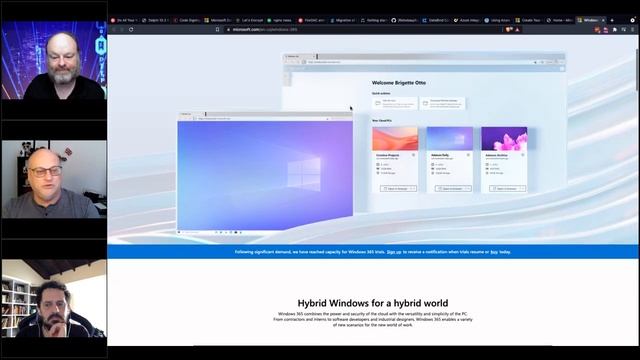640x360 pixels.
Task: Switch to the FireDAC tab
Action: 312,20
